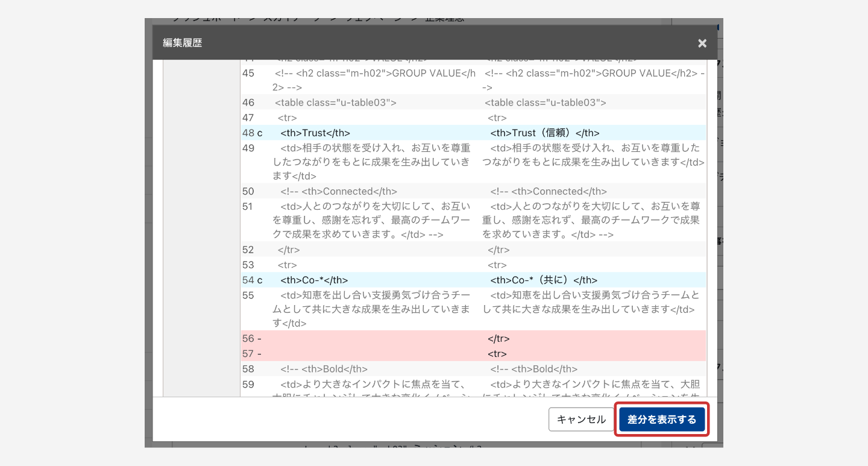This screenshot has width=868, height=466.
Task: Click right <!-- <th>Bold</th> comment line
Action: (533, 369)
